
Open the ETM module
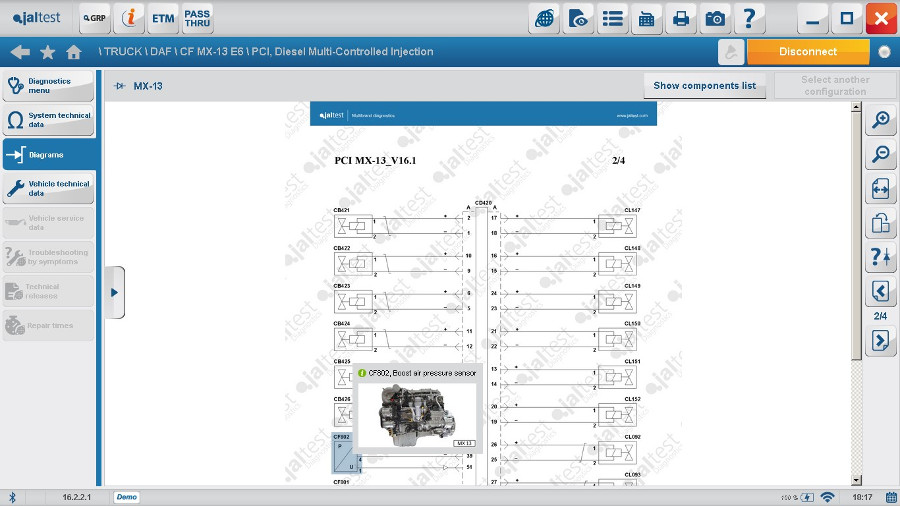click(x=163, y=18)
